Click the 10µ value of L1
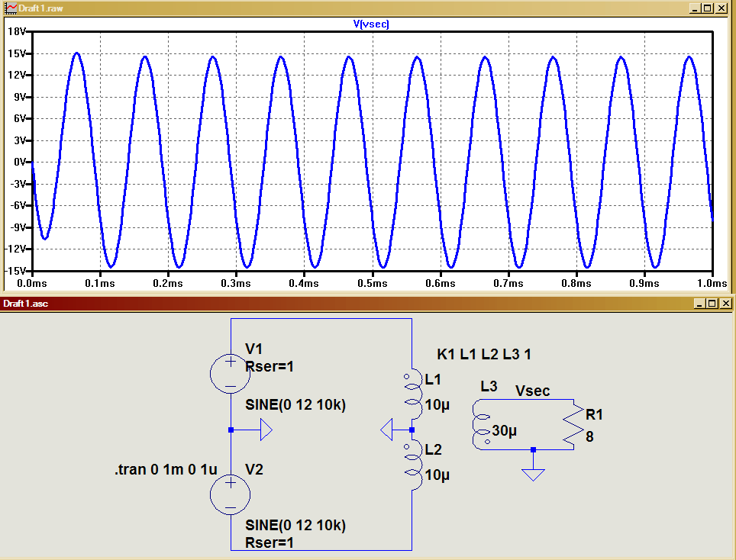Image resolution: width=736 pixels, height=560 pixels. 437,405
